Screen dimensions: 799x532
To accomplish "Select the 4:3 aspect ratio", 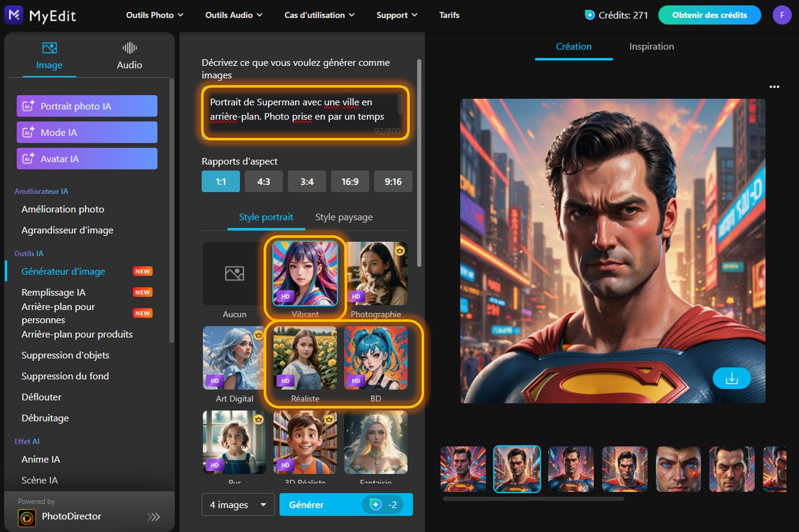I will pyautogui.click(x=264, y=181).
